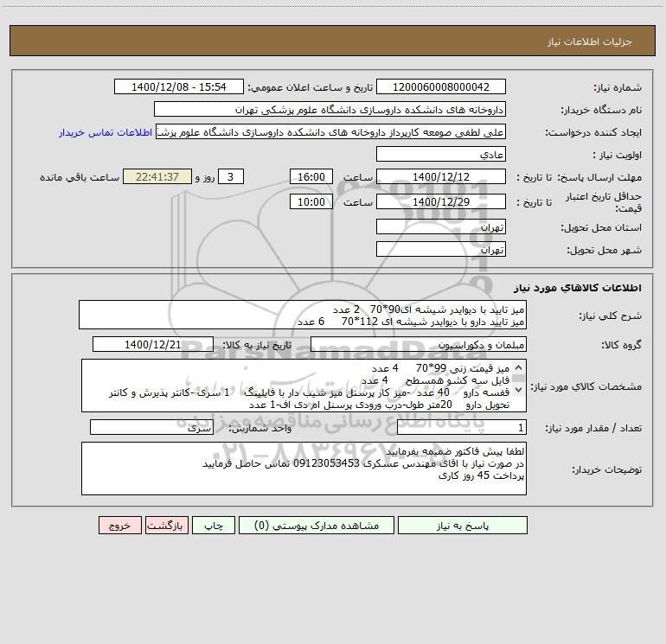Click the تعداد / مقدار مورد نیاز label
Image resolution: width=666 pixels, height=644 pixels.
click(593, 428)
